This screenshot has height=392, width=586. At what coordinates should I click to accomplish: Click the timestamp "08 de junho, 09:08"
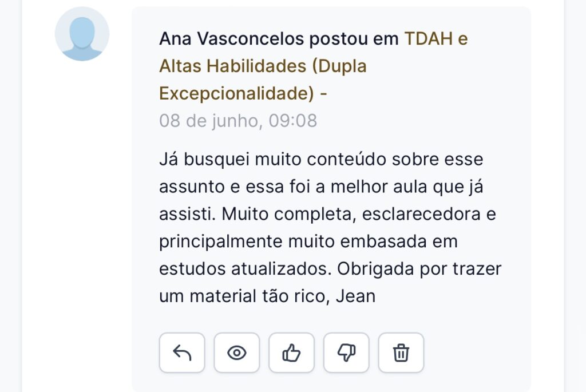[238, 121]
